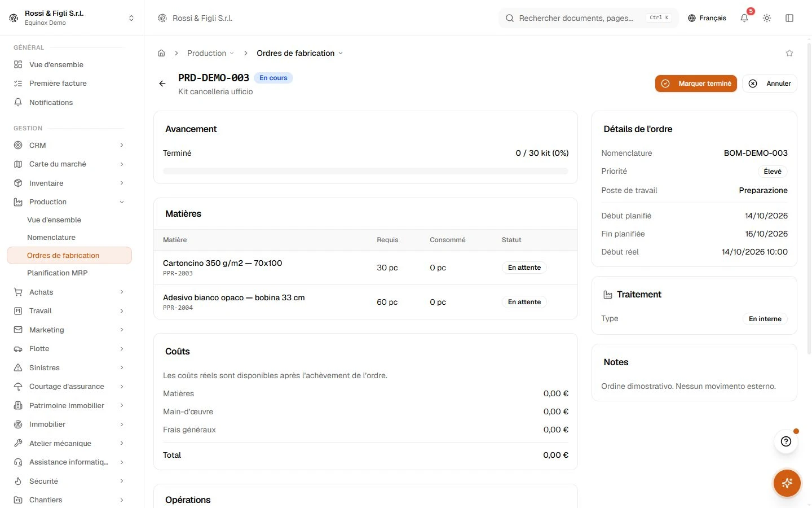
Task: Go back with the left arrow
Action: (162, 84)
